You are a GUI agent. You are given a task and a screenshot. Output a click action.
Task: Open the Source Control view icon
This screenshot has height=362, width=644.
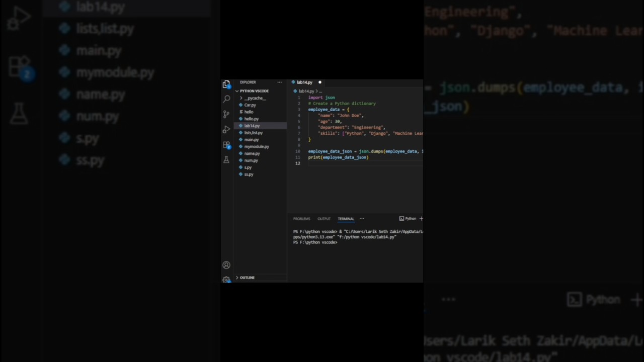(x=226, y=114)
